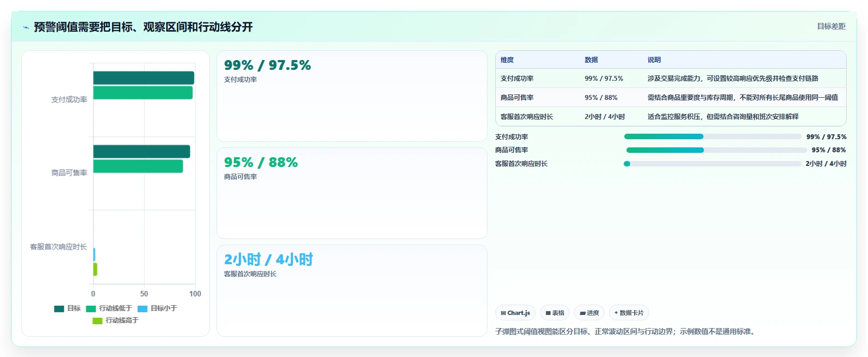Viewport: 868px width, 357px height.
Task: Click the description starting 需结合商品重要度
Action: click(x=743, y=98)
